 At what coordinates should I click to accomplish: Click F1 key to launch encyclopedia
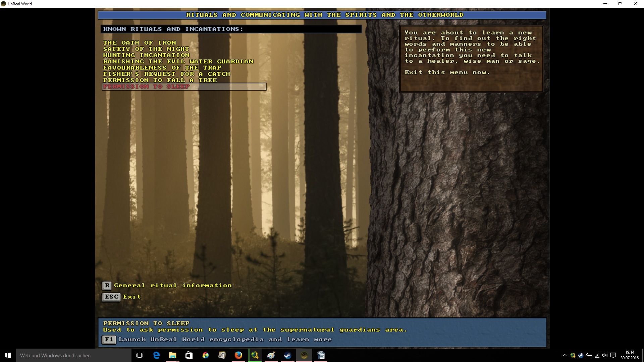[109, 340]
